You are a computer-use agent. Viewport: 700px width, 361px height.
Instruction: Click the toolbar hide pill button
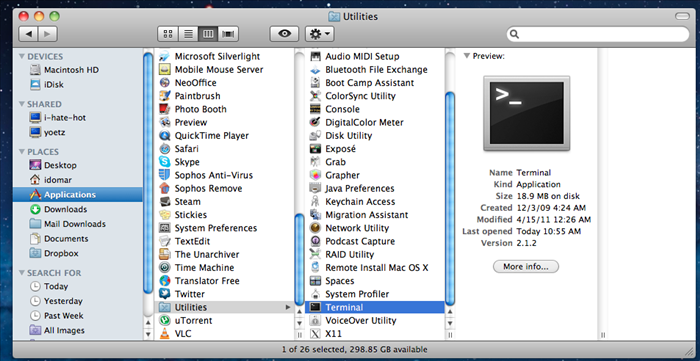coord(682,17)
